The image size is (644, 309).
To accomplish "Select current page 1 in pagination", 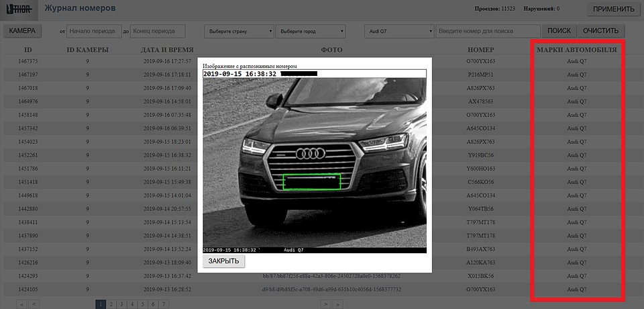I will pyautogui.click(x=101, y=304).
